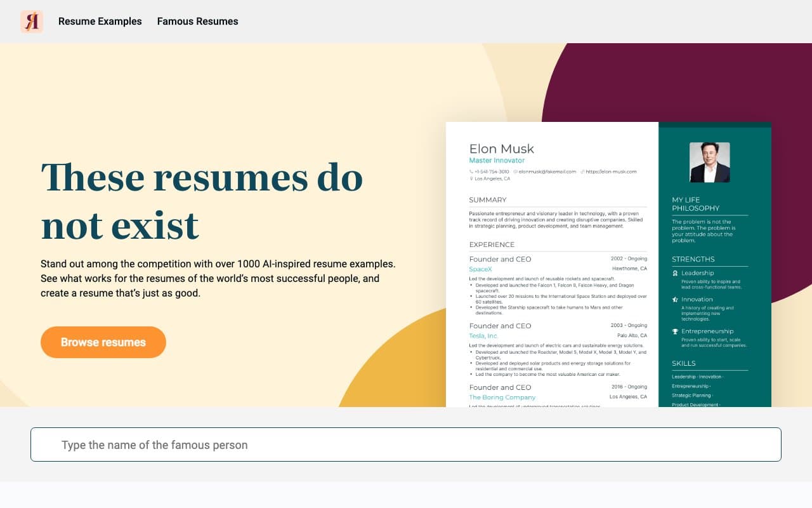Open the Tesla, Inc. company link

(x=483, y=335)
